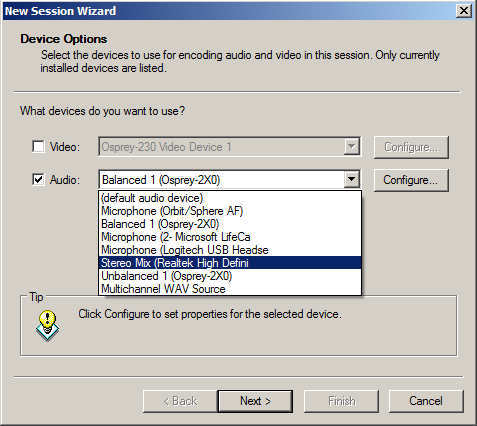
Task: Select (default audio device) from list
Action: point(230,198)
